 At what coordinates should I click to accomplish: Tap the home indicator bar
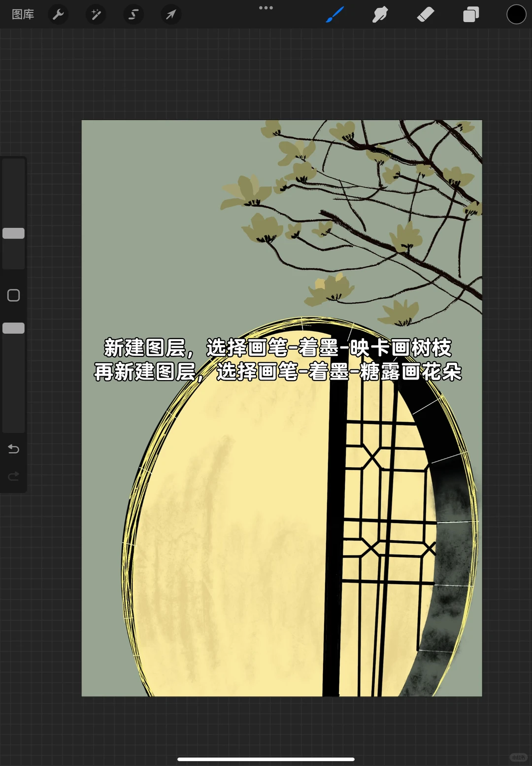coord(266,759)
